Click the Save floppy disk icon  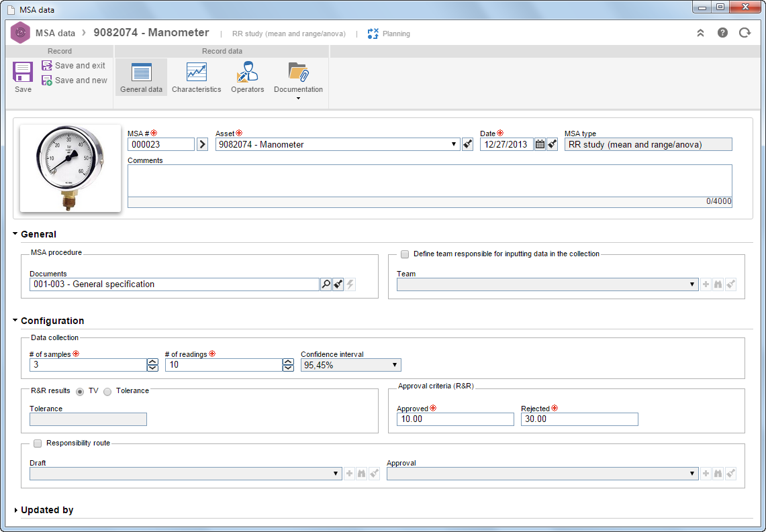point(22,72)
